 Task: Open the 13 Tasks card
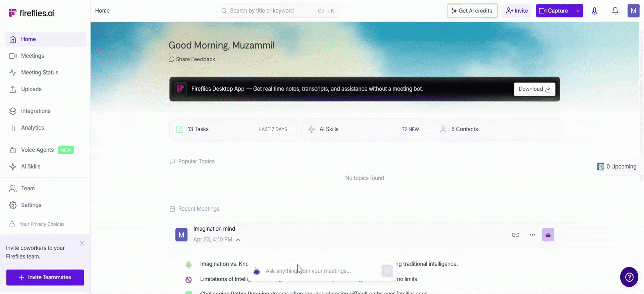[x=233, y=129]
